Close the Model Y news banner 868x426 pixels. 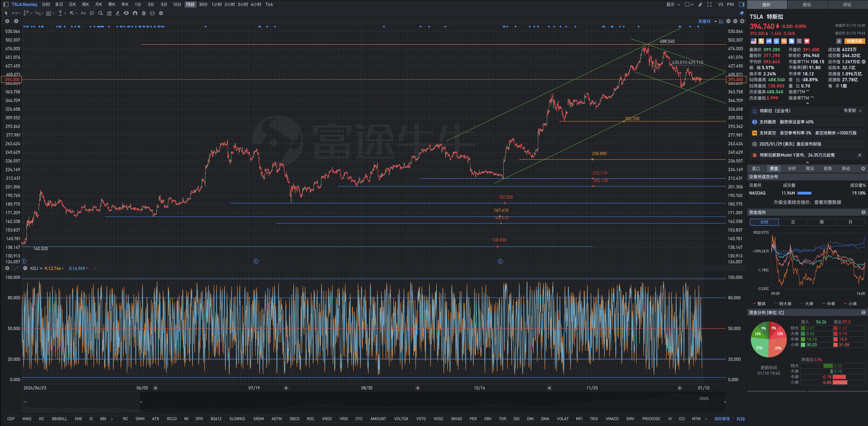(x=860, y=155)
